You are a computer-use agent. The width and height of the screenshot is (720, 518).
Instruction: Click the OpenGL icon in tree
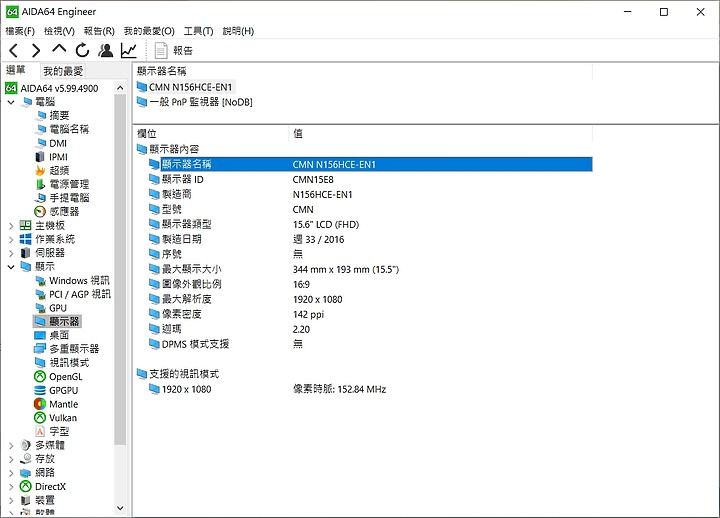40,377
